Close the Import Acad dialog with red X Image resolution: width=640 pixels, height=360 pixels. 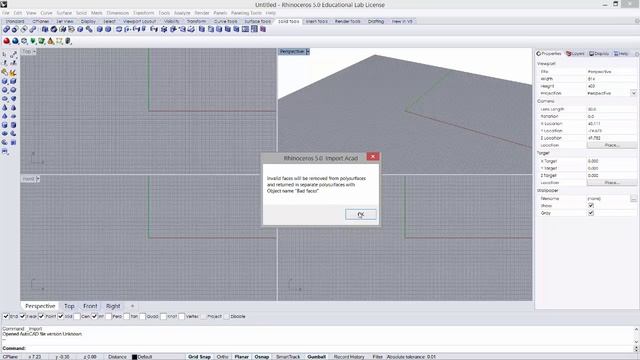[x=373, y=157]
